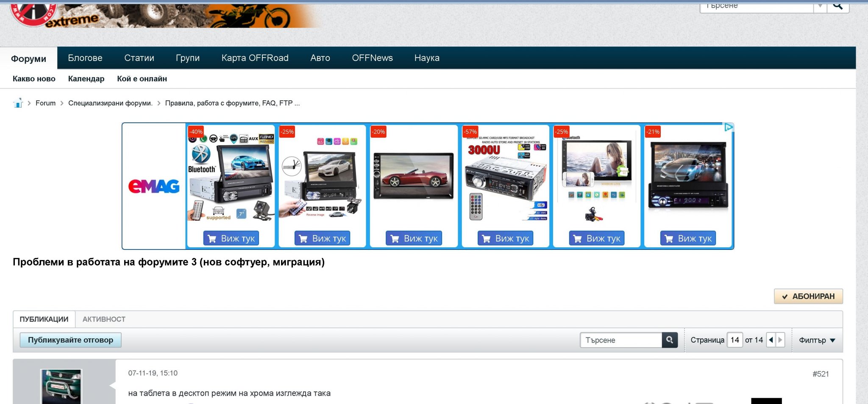Click the 3000U car radio product image
Screen dimensions: 868x404
[x=505, y=178]
